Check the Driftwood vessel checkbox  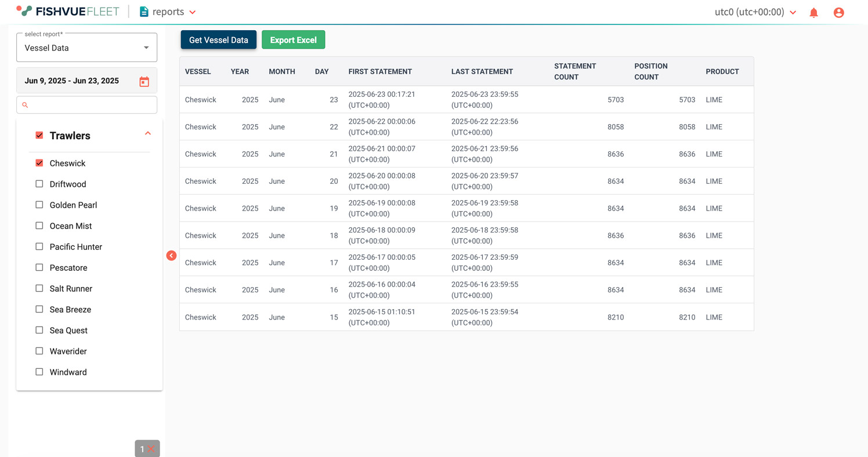[39, 184]
